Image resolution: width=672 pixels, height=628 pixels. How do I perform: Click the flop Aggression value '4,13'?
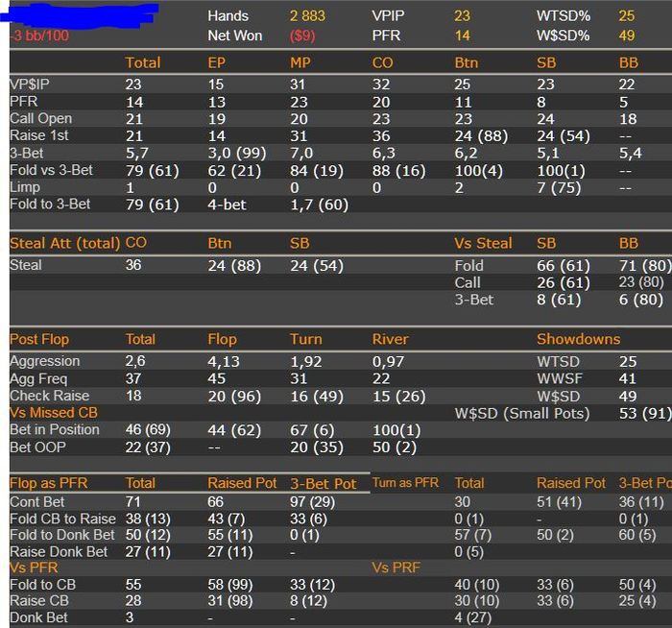pos(225,361)
